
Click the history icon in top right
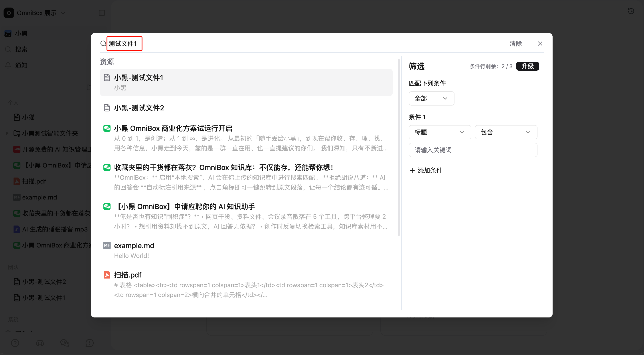click(631, 11)
